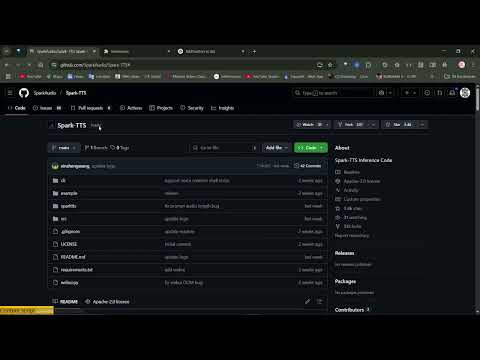
Task: Click the Spark-TTS breadcrumb in GitHub header
Action: pyautogui.click(x=76, y=93)
